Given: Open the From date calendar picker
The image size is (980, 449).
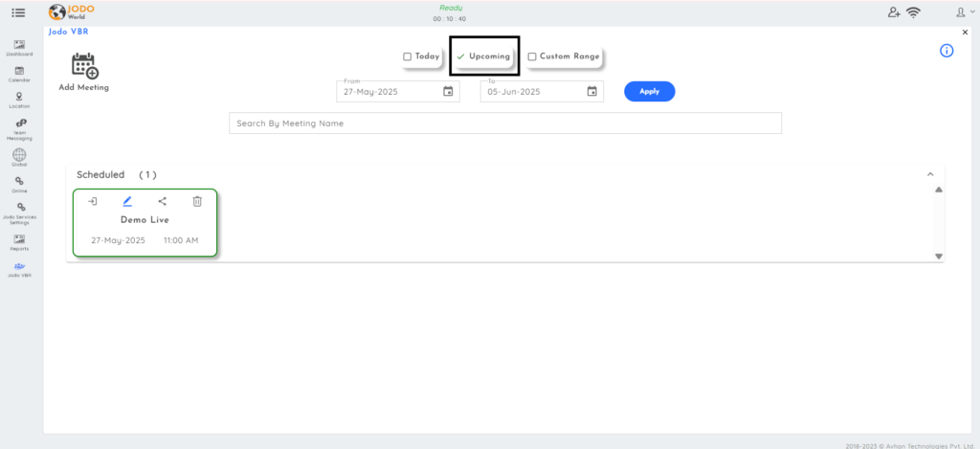Looking at the screenshot, I should click(448, 91).
